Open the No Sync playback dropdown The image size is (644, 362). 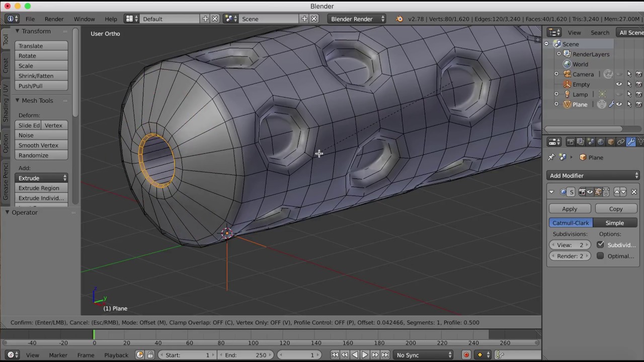423,355
